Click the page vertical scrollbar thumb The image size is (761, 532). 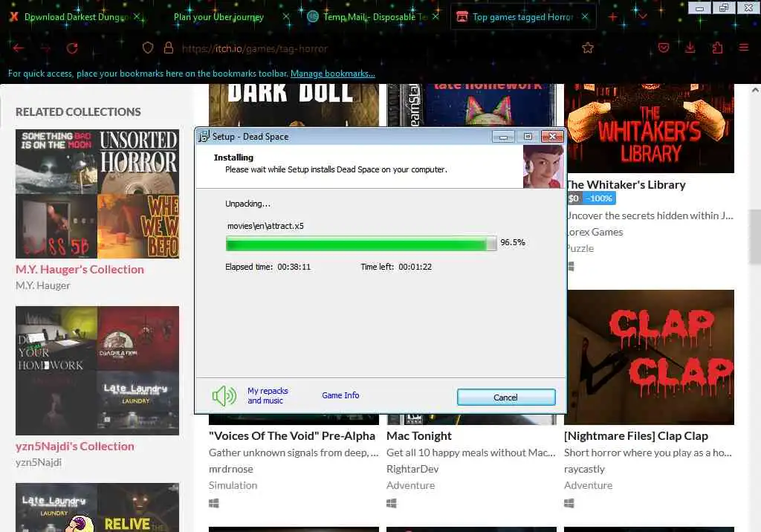point(755,237)
